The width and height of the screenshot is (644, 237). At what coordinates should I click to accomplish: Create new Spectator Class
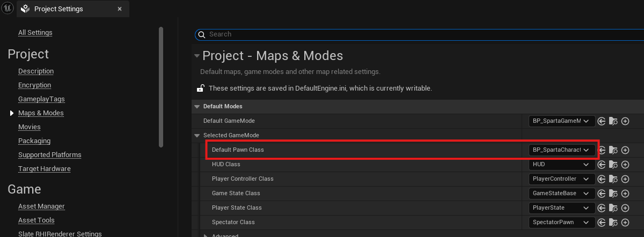(625, 223)
